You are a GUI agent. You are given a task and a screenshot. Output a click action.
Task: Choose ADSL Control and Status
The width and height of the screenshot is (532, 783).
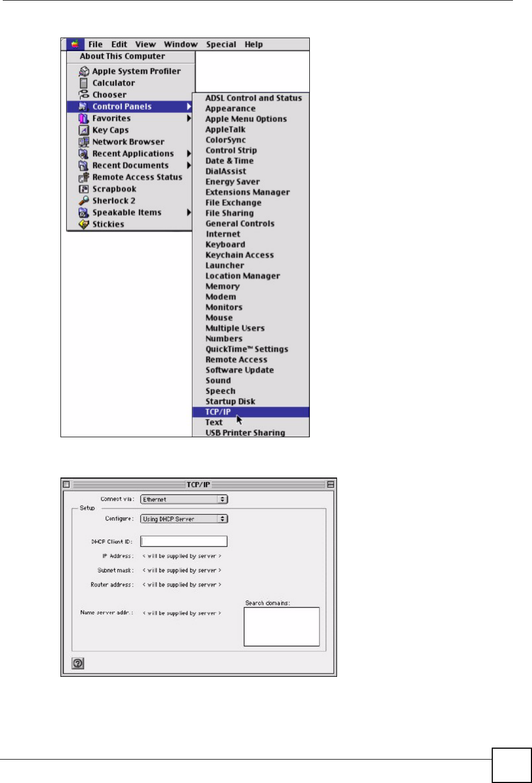[x=253, y=98]
